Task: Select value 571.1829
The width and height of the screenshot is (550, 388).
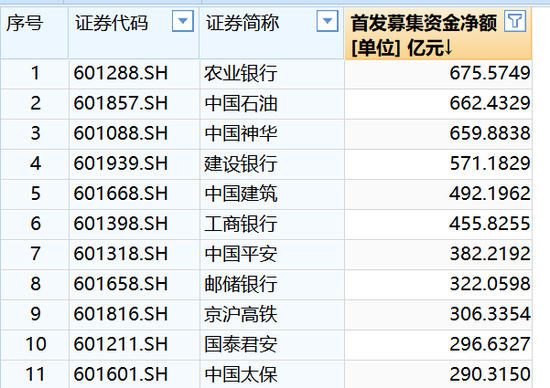Action: pos(490,164)
